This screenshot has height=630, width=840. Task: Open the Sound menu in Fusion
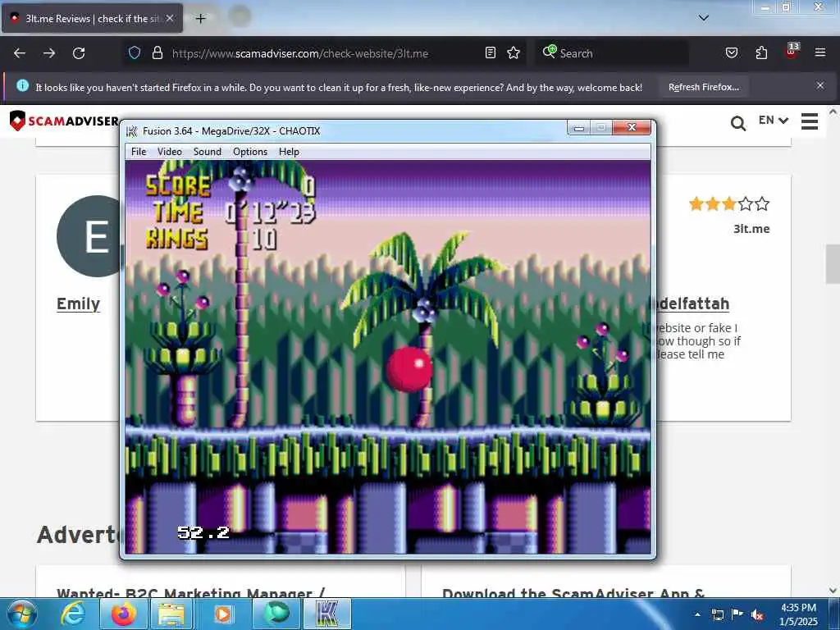click(207, 152)
